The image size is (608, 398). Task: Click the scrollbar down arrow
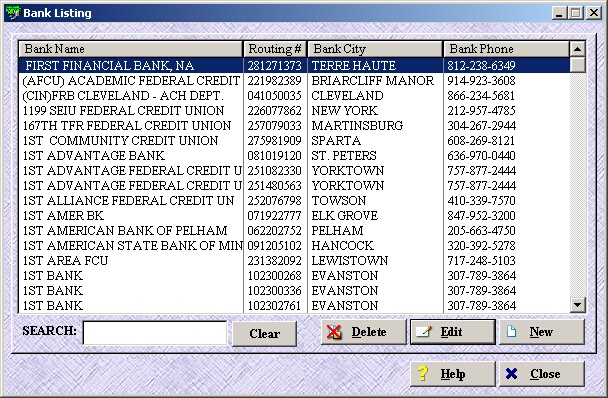pos(577,305)
